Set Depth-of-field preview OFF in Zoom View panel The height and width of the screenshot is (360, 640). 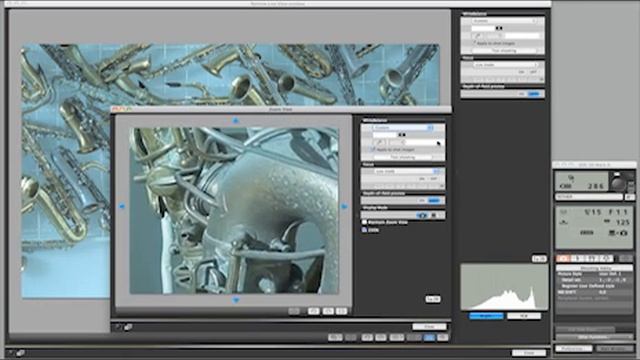[434, 200]
